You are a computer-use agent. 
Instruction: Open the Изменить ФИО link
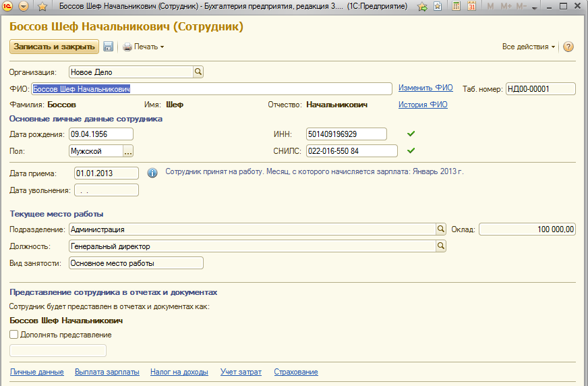pyautogui.click(x=425, y=88)
